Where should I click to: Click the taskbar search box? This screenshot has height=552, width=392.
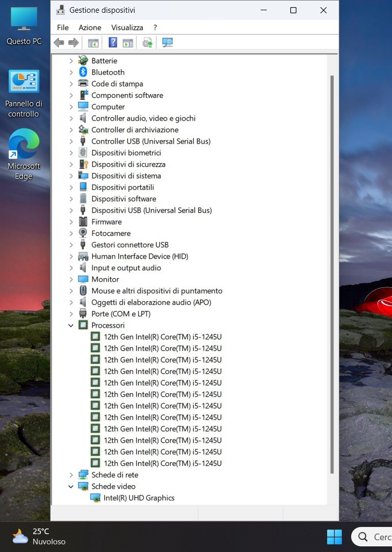(372, 537)
